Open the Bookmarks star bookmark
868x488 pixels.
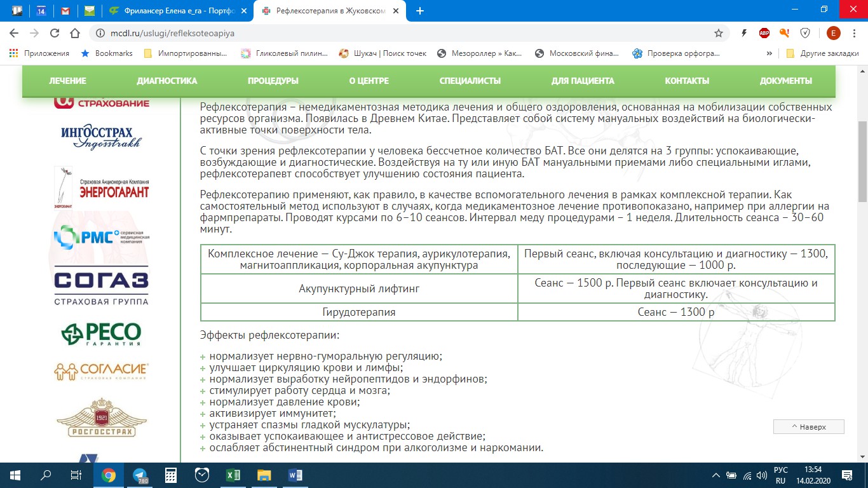click(107, 53)
